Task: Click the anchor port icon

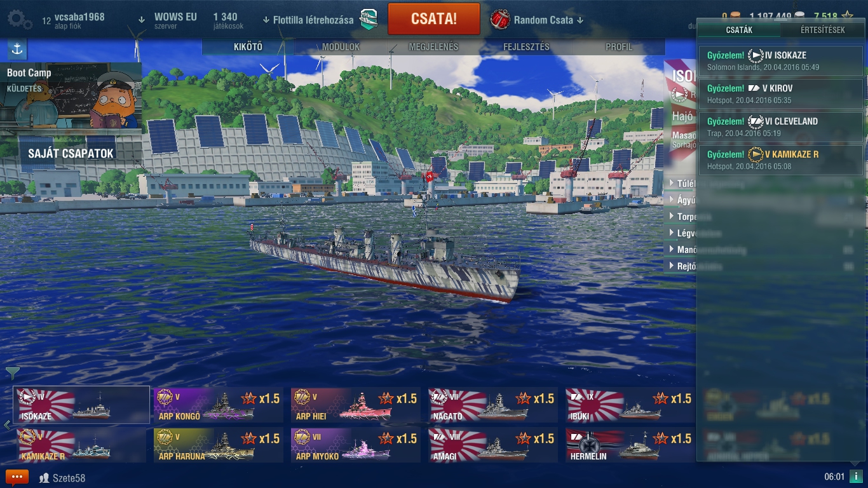Action: 17,49
